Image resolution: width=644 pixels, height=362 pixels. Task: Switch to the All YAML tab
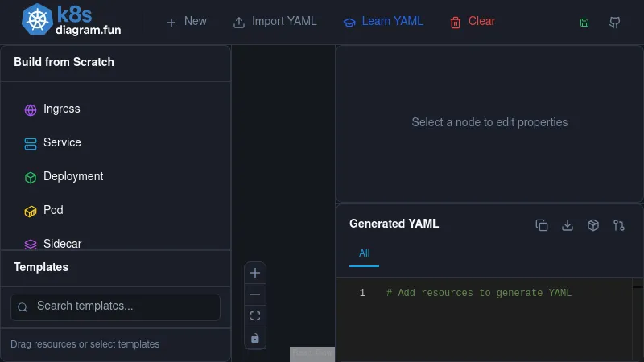pyautogui.click(x=364, y=253)
